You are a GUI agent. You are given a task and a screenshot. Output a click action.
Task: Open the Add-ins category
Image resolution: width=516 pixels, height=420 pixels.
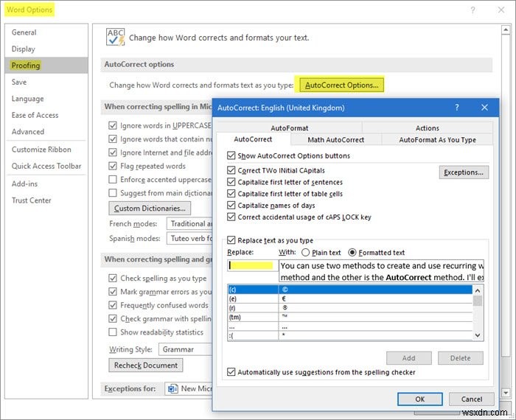coord(46,183)
